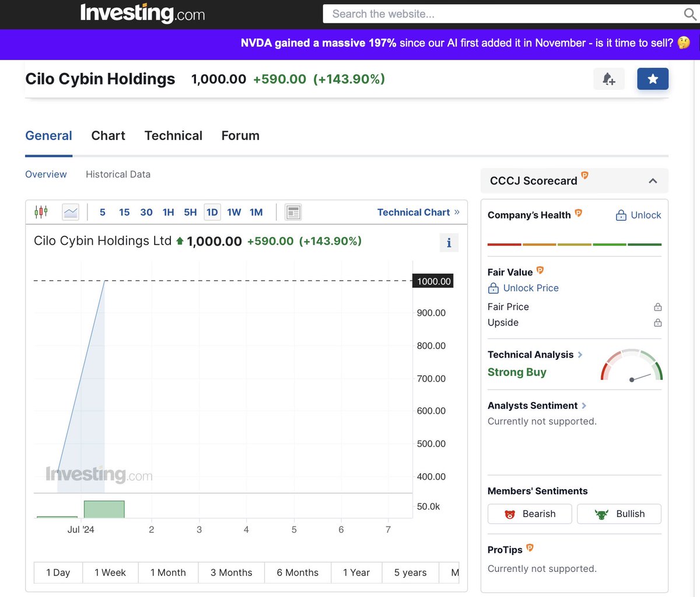Select 1 Week chart range
Screen dimensions: 700x597
(110, 572)
